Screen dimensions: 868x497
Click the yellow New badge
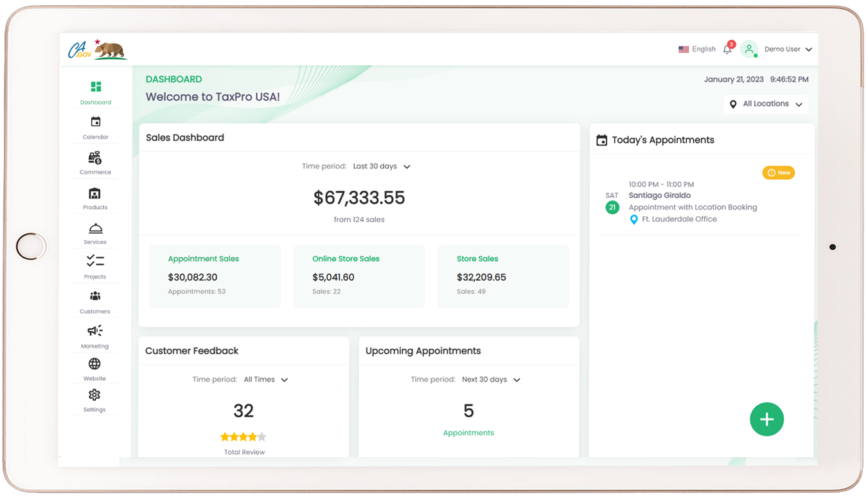tap(779, 173)
